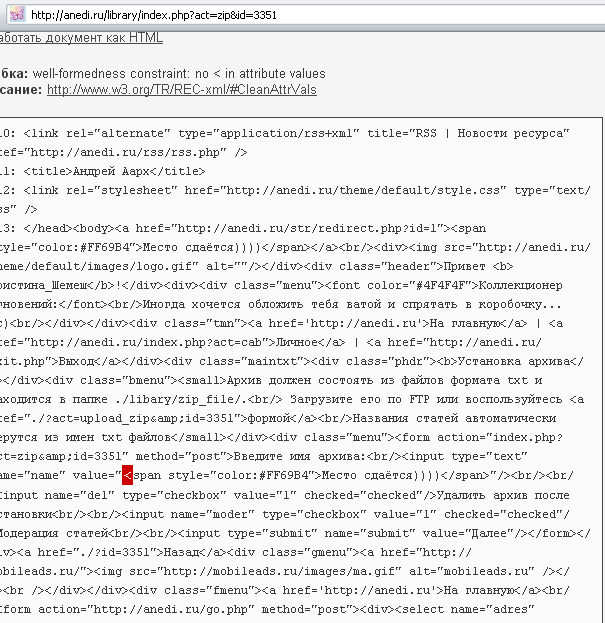
Task: Click the source line '<title>Андрей Аарх</title>'
Action: 114,171
